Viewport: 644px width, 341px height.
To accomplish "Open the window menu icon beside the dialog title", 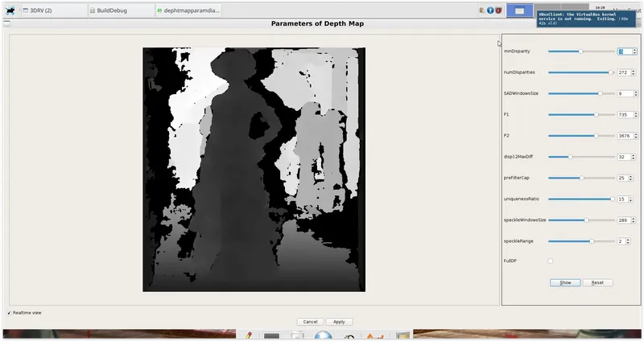I will 6,23.
